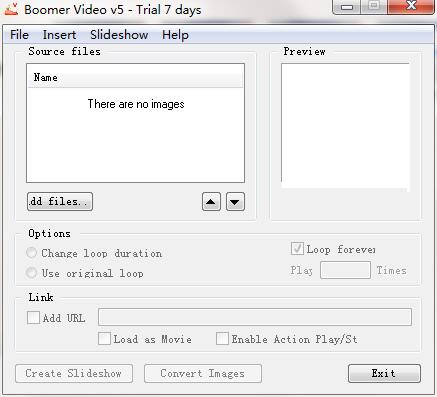Click the Add files button
The height and width of the screenshot is (397, 437).
point(60,201)
